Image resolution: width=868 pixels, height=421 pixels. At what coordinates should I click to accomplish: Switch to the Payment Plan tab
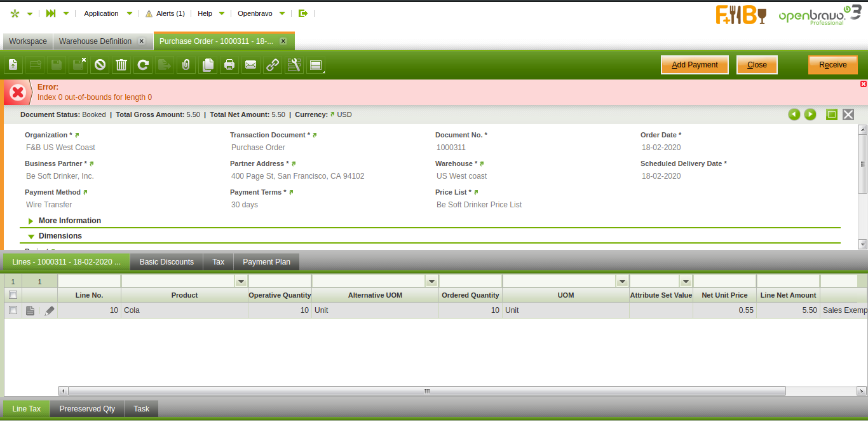(x=266, y=262)
